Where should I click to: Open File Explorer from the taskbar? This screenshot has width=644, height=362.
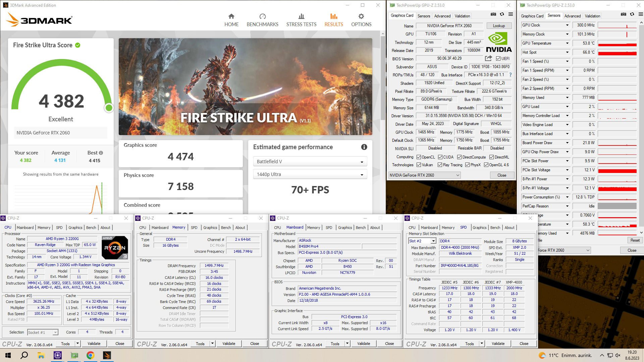[x=41, y=355]
